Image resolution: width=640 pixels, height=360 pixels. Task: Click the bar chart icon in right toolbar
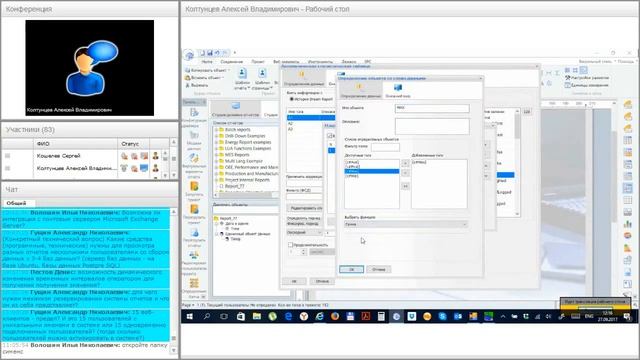(628, 224)
